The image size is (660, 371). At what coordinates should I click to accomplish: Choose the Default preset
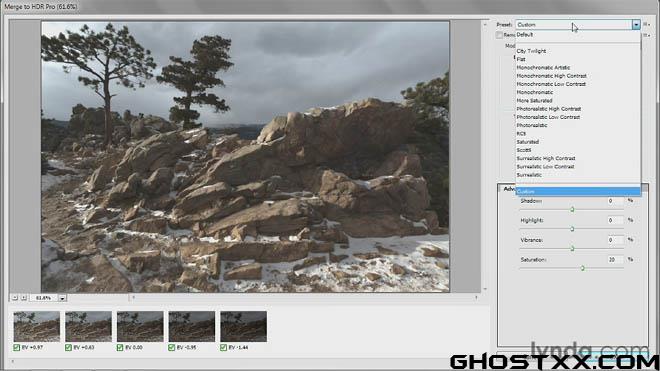(578, 35)
